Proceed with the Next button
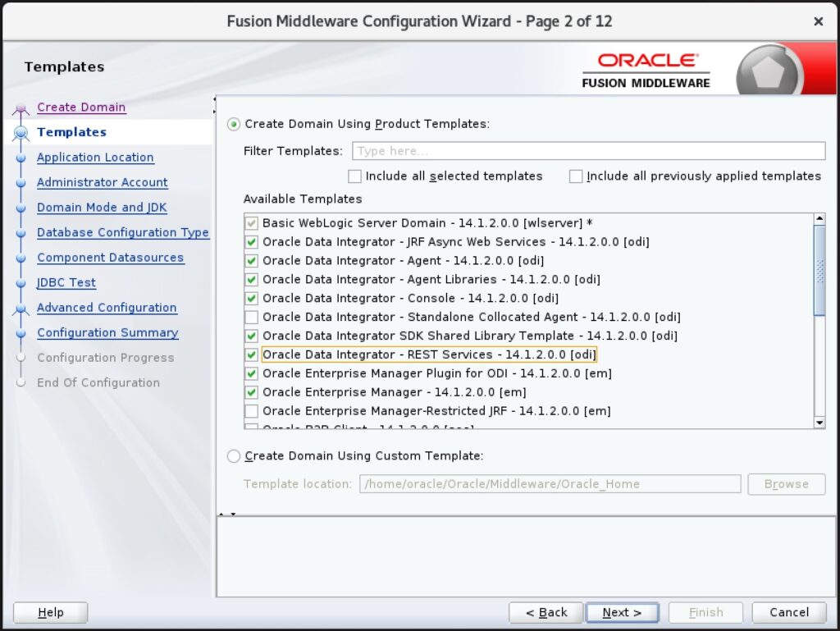Screen dimensions: 840x631 622,612
